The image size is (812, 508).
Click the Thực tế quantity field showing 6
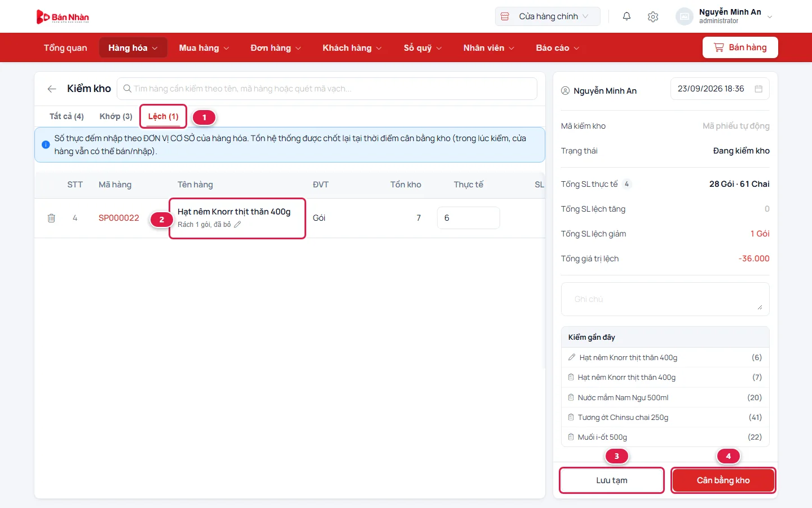click(469, 218)
